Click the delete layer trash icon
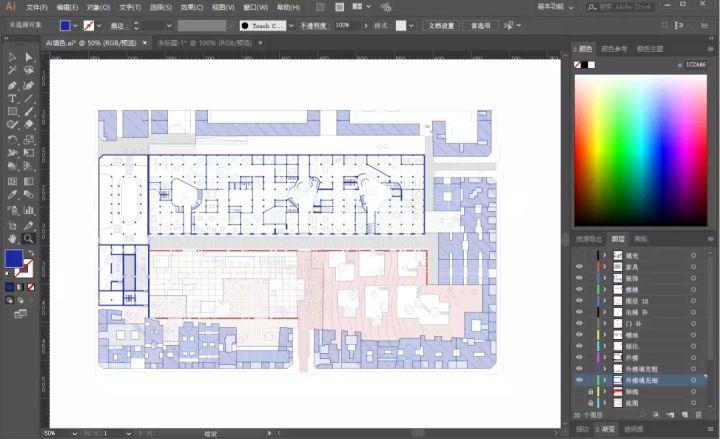This screenshot has width=720, height=439. pos(699,415)
